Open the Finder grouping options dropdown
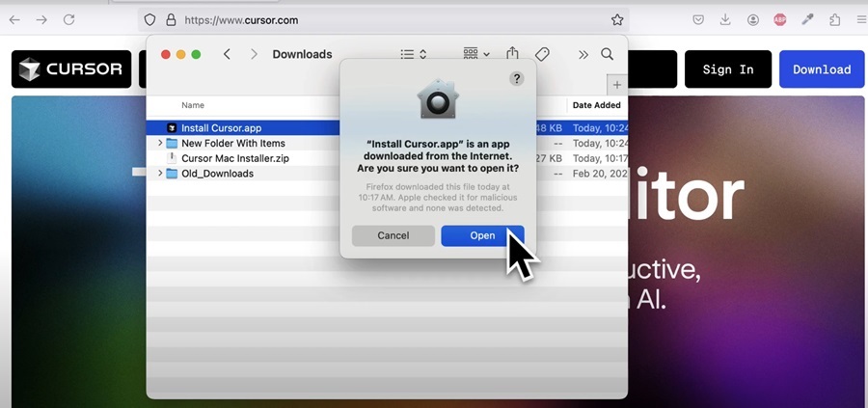 pyautogui.click(x=476, y=54)
